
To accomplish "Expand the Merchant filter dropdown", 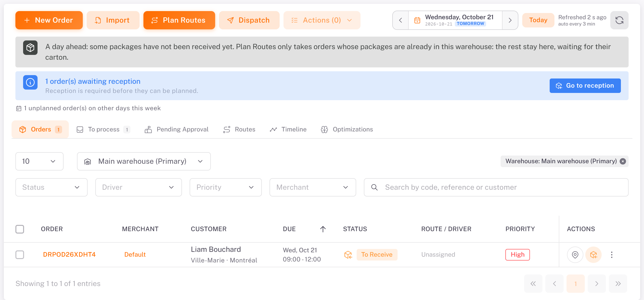I will pos(313,187).
